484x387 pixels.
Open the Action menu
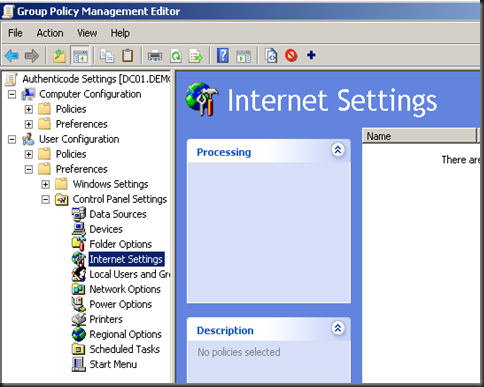(50, 33)
